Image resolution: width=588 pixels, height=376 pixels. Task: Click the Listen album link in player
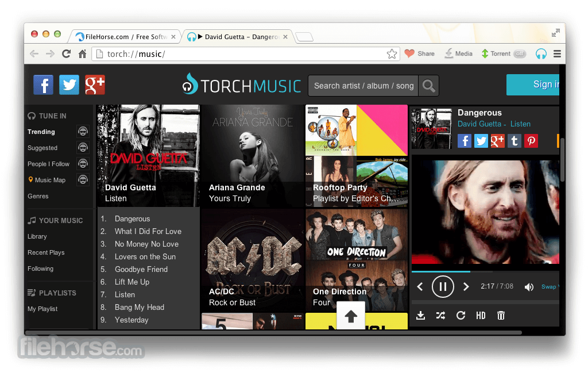(520, 124)
